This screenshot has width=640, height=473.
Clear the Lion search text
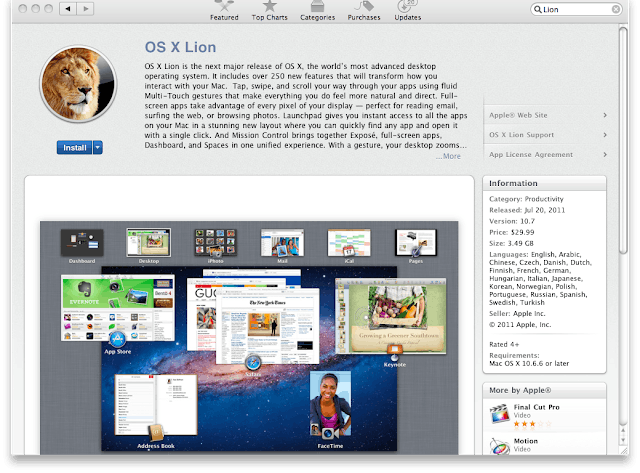(x=616, y=9)
